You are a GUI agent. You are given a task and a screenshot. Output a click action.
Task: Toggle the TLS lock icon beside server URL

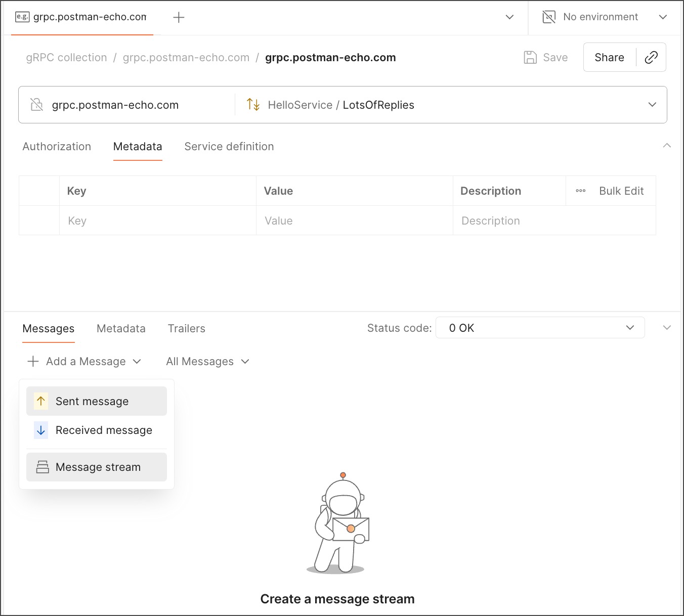click(x=37, y=105)
